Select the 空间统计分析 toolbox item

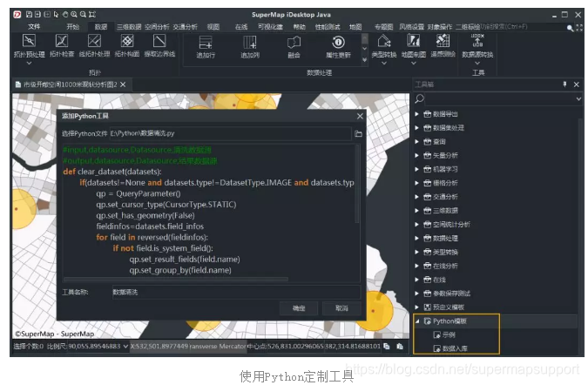tap(447, 224)
